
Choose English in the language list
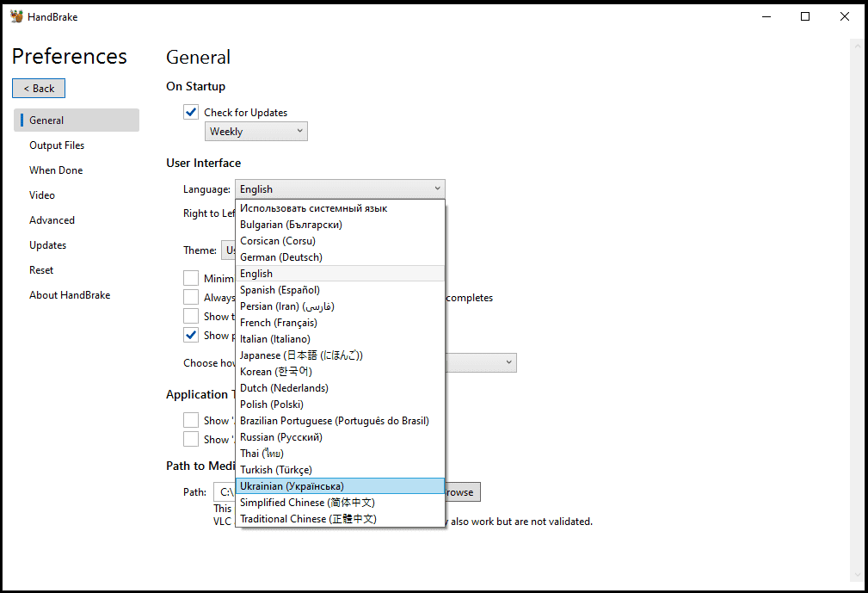340,274
